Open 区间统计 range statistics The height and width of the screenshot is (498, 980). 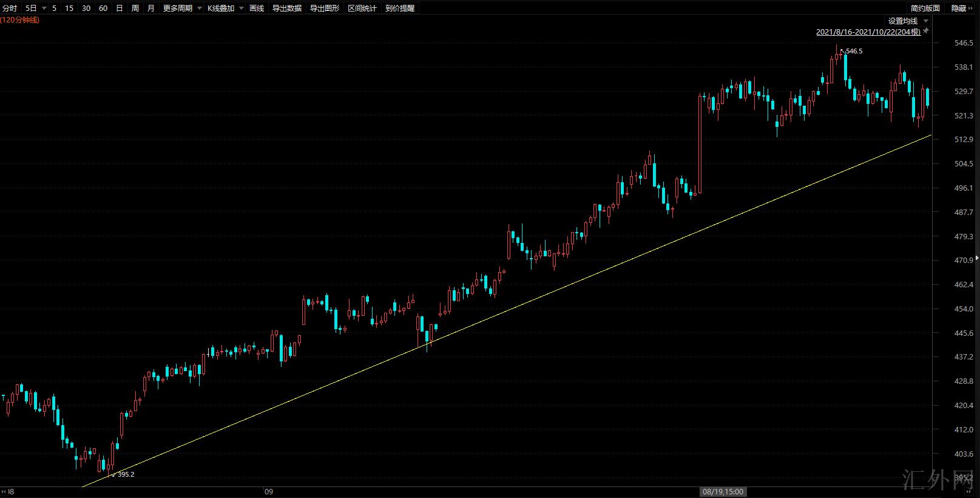point(362,9)
